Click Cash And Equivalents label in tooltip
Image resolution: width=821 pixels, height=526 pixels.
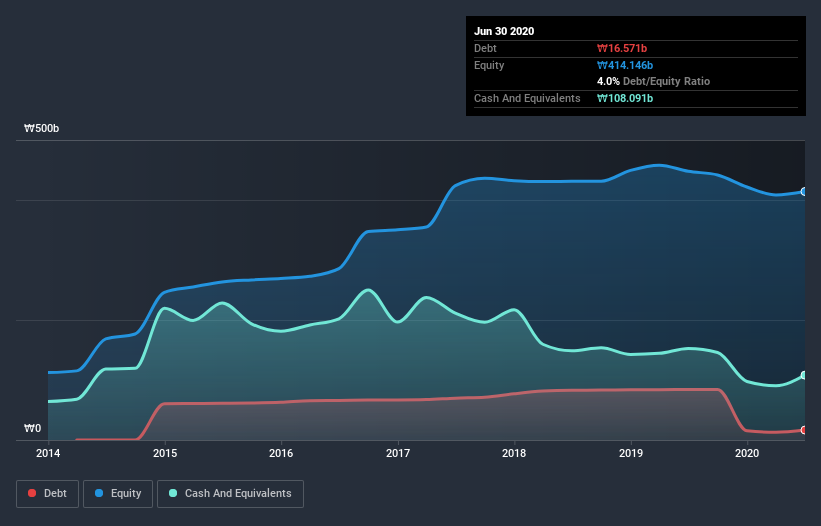coord(527,98)
